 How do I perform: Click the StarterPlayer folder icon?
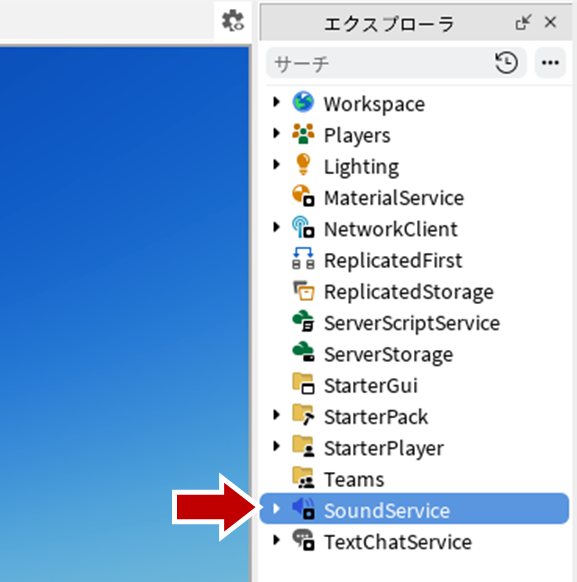pos(303,446)
